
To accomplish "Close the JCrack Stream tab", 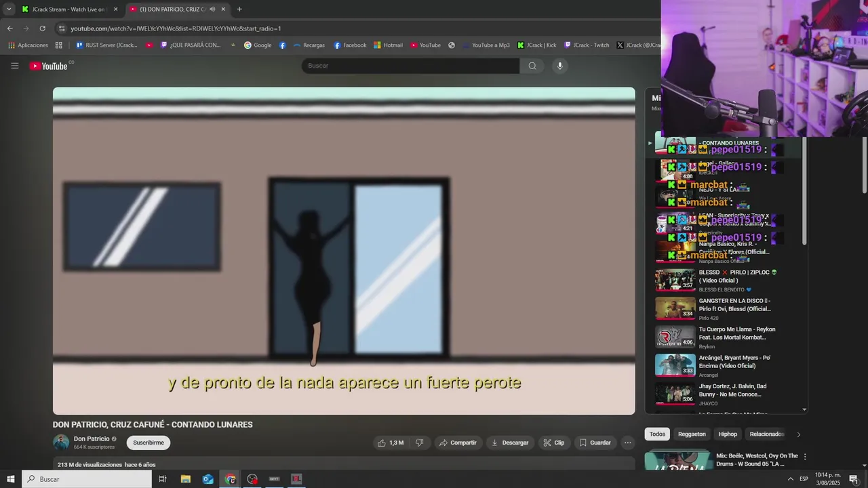I will (x=115, y=9).
